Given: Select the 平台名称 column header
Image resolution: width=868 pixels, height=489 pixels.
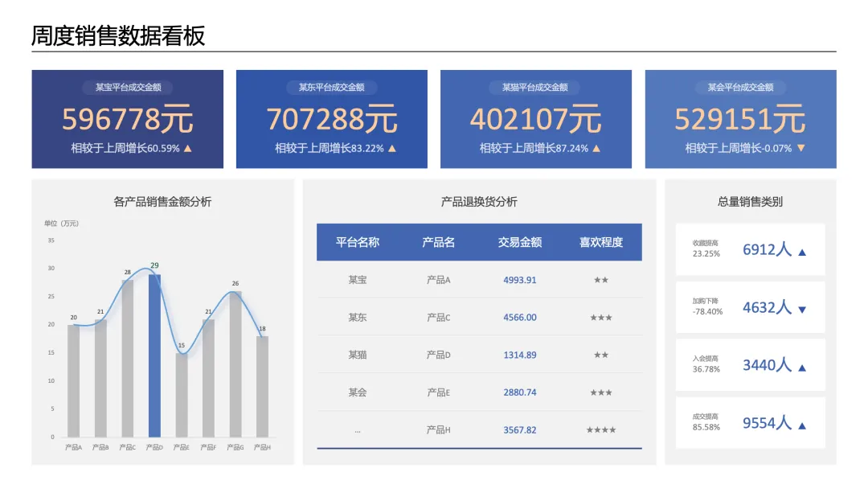Looking at the screenshot, I should click(358, 242).
